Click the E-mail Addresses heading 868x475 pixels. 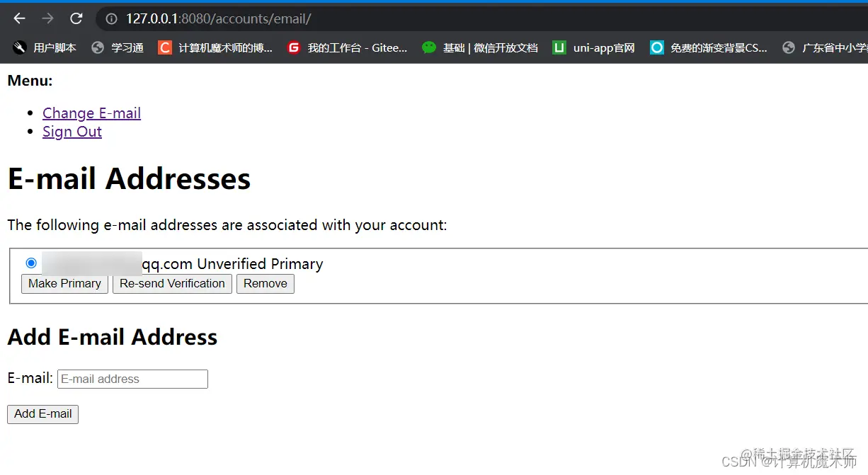coord(129,178)
